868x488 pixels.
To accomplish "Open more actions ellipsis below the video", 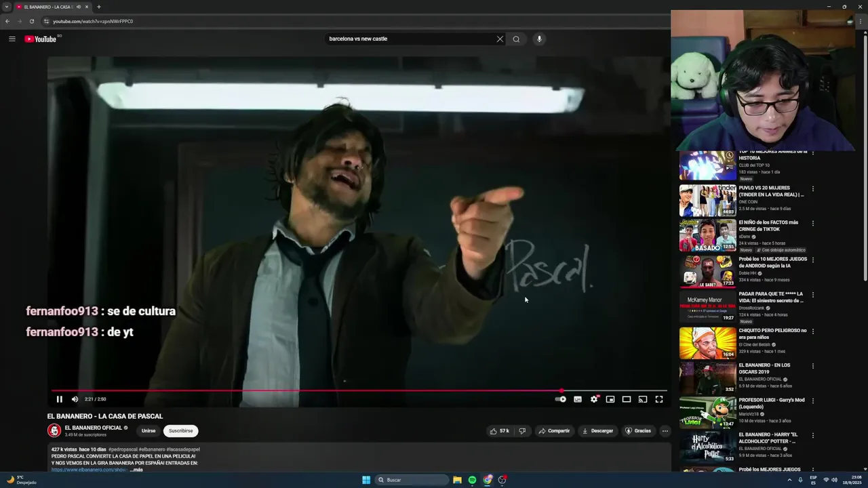I will pos(665,431).
